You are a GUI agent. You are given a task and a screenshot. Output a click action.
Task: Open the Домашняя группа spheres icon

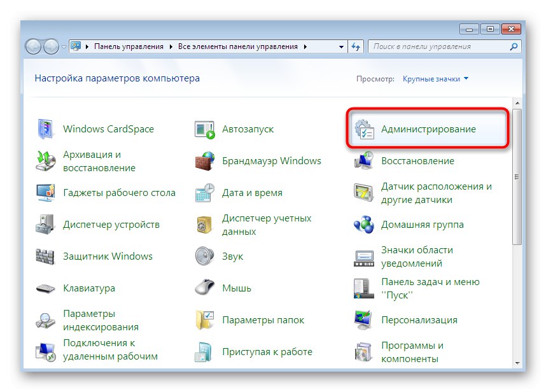coord(364,225)
